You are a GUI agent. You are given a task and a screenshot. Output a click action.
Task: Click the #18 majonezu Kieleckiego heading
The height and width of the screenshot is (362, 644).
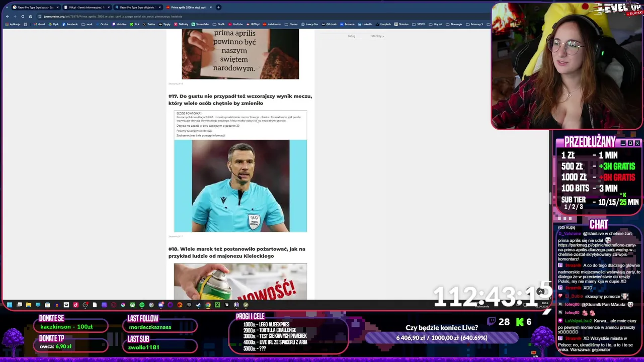[x=236, y=252]
